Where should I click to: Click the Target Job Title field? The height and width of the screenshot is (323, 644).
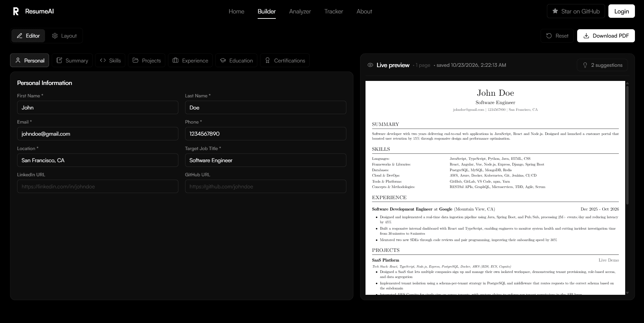[x=266, y=160]
